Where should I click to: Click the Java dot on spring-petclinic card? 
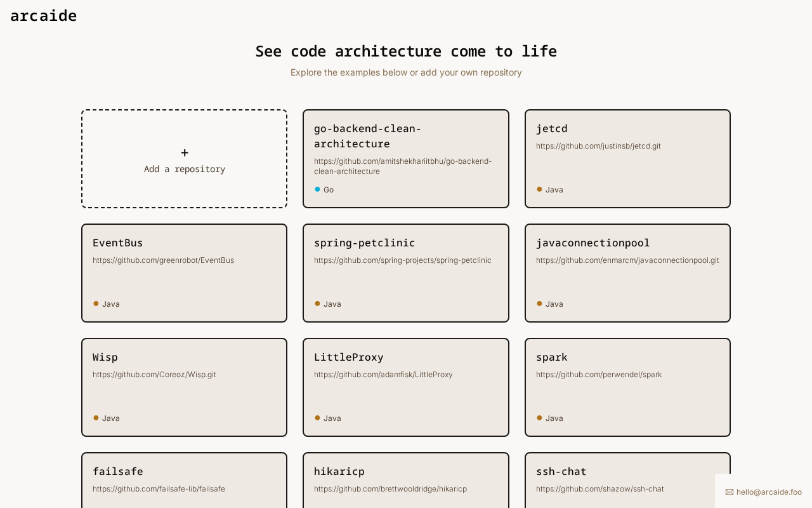pos(317,304)
